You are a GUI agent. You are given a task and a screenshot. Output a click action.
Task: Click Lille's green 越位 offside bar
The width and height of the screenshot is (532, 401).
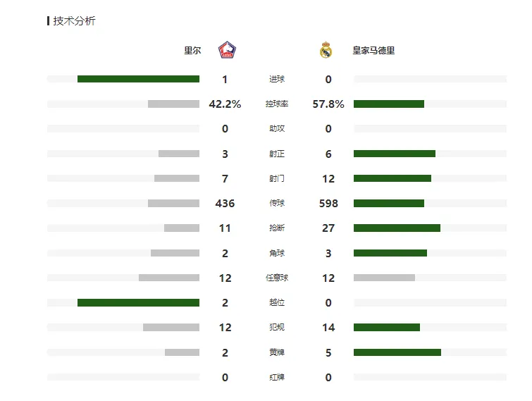click(138, 302)
